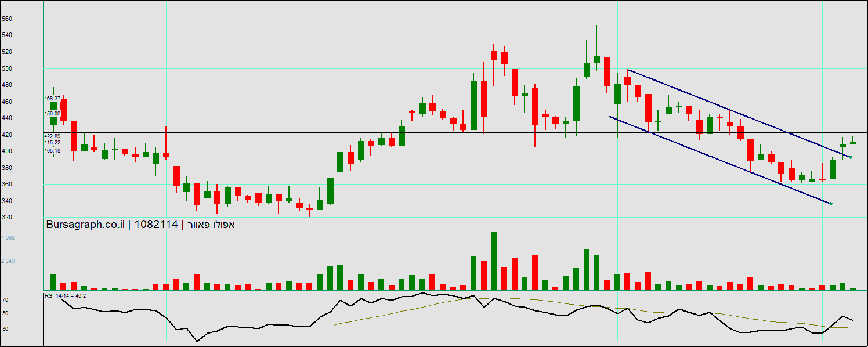Click the 540 price axis value
This screenshot has height=347, width=868.
(7, 35)
